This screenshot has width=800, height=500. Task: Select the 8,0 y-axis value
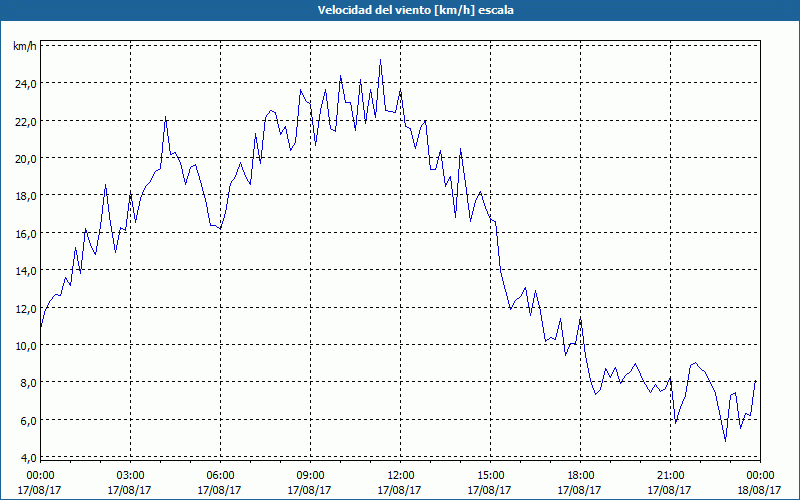pos(28,383)
